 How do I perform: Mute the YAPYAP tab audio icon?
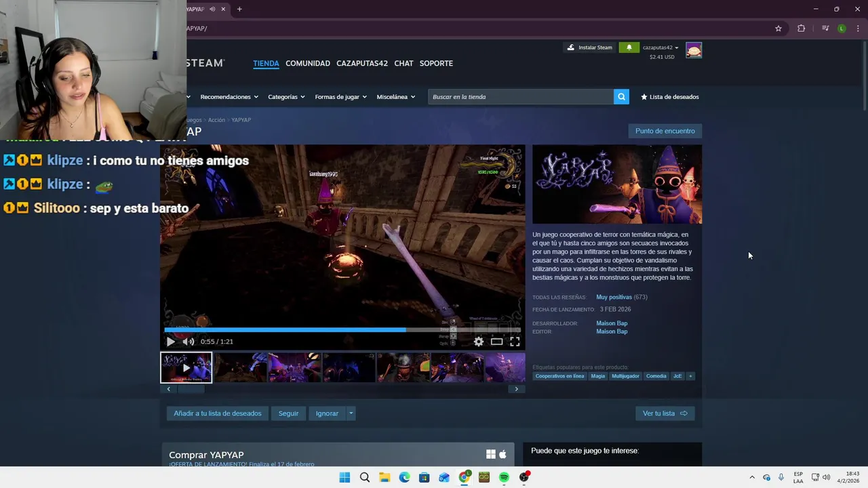pos(212,9)
